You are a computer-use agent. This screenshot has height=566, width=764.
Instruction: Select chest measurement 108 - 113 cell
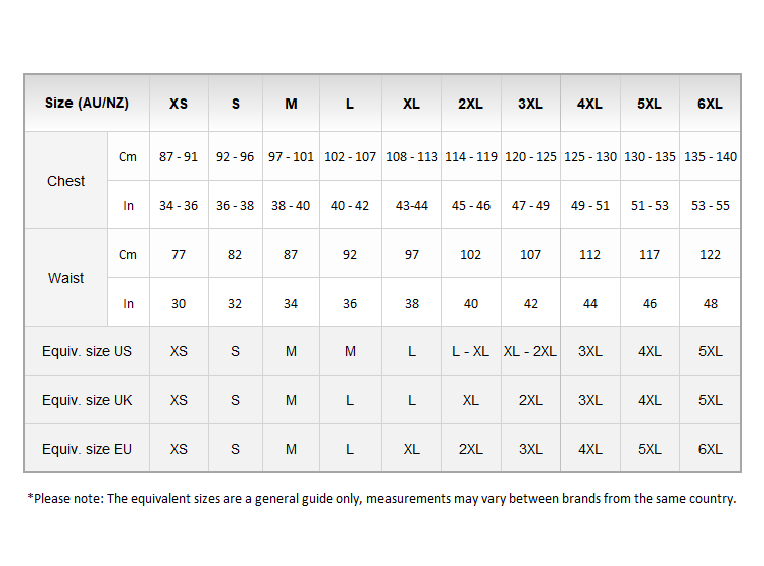point(411,157)
